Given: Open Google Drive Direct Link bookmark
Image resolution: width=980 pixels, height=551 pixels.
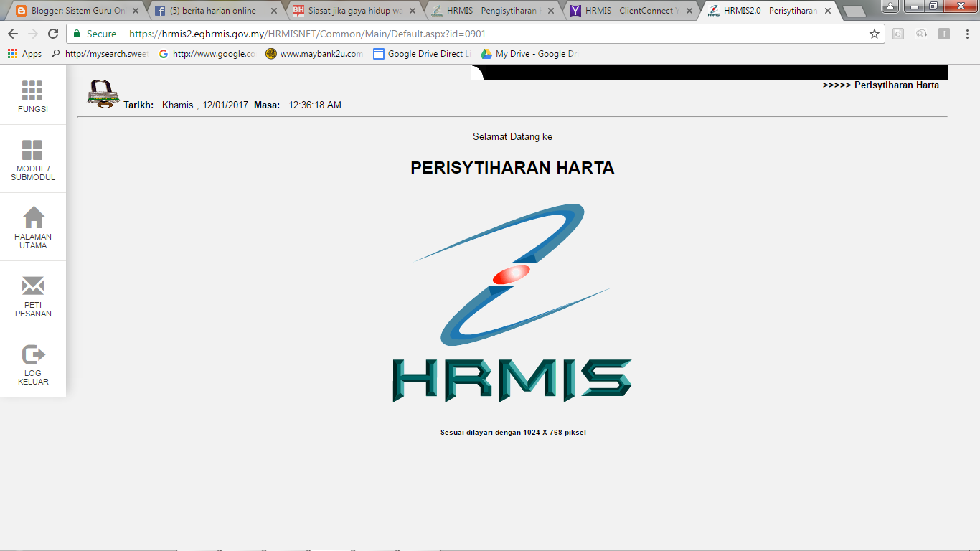Looking at the screenshot, I should [423, 54].
